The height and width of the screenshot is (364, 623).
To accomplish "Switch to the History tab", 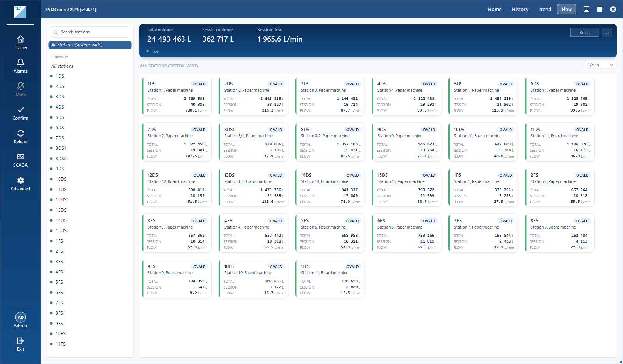I will [x=520, y=9].
